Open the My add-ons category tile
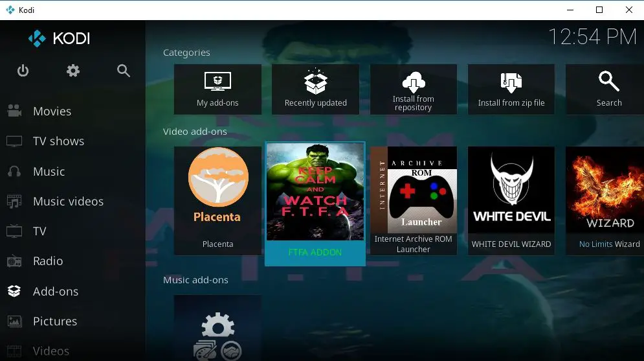Image resolution: width=644 pixels, height=361 pixels. [217, 89]
